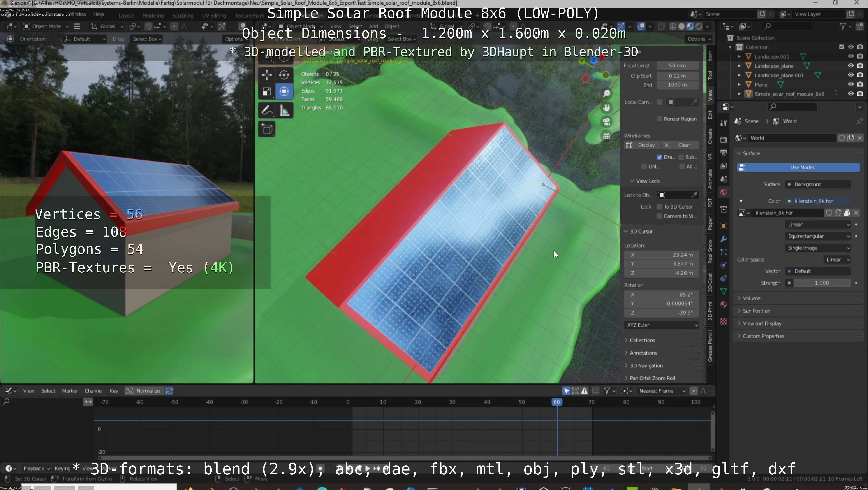Select the Move tool in viewport toolbar

(267, 74)
